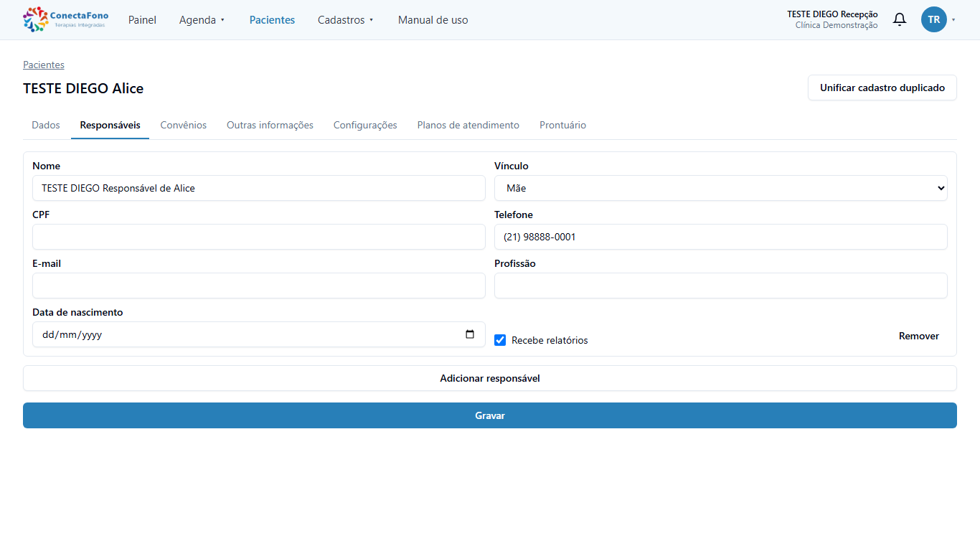Follow the Pacientes breadcrumb link
Image resolution: width=980 pixels, height=551 pixels.
[44, 65]
